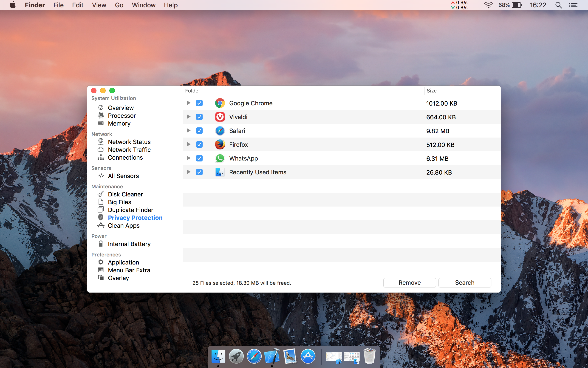Open the Finder menu

coord(35,5)
